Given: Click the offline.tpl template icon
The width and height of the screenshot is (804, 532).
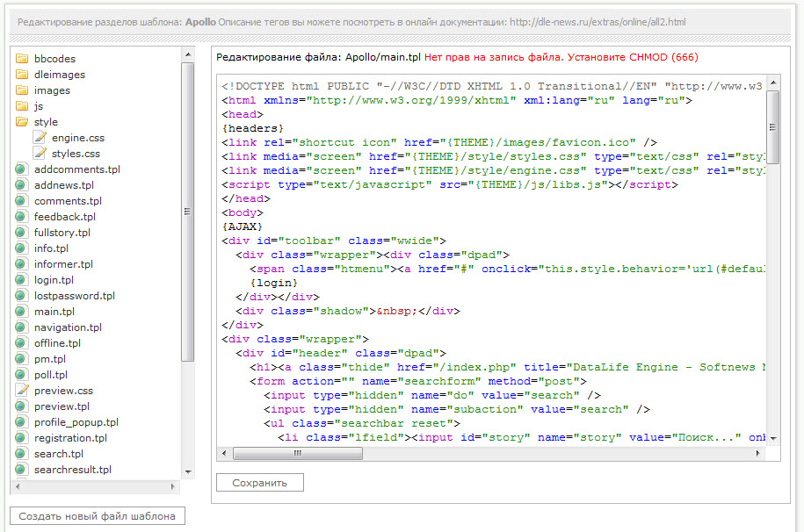Looking at the screenshot, I should click(x=21, y=343).
